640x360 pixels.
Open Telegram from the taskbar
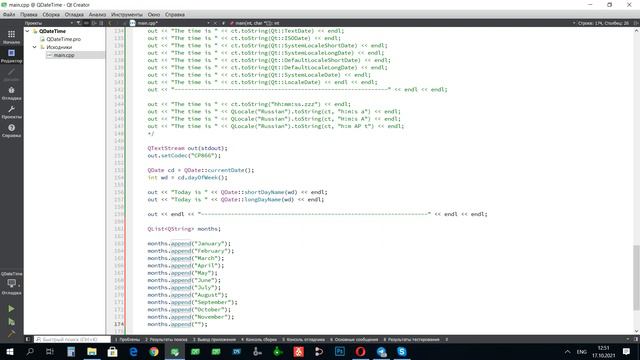(381, 351)
